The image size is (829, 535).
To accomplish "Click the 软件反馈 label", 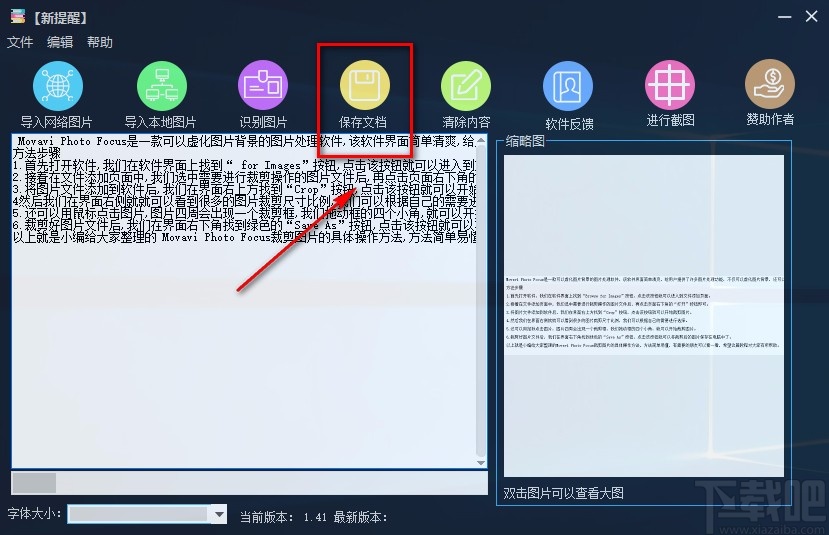I will 569,124.
